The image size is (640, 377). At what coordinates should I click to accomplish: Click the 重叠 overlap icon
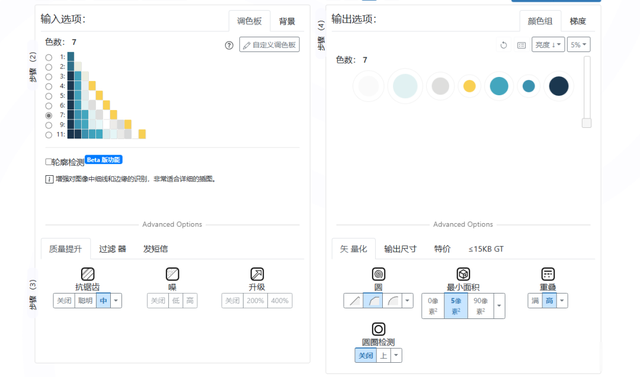pos(548,274)
